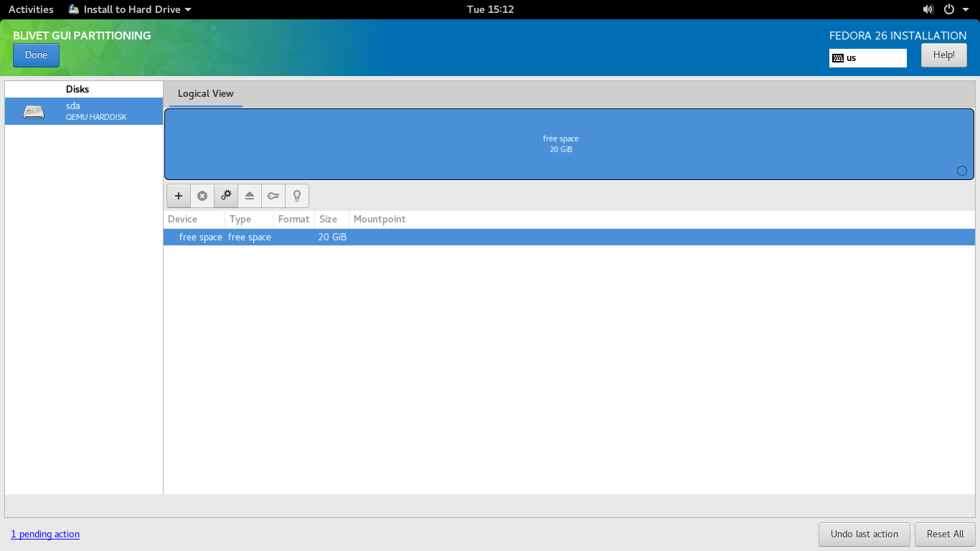Click the Tue 15:12 clock
The height and width of the screenshot is (551, 980).
[x=490, y=9]
